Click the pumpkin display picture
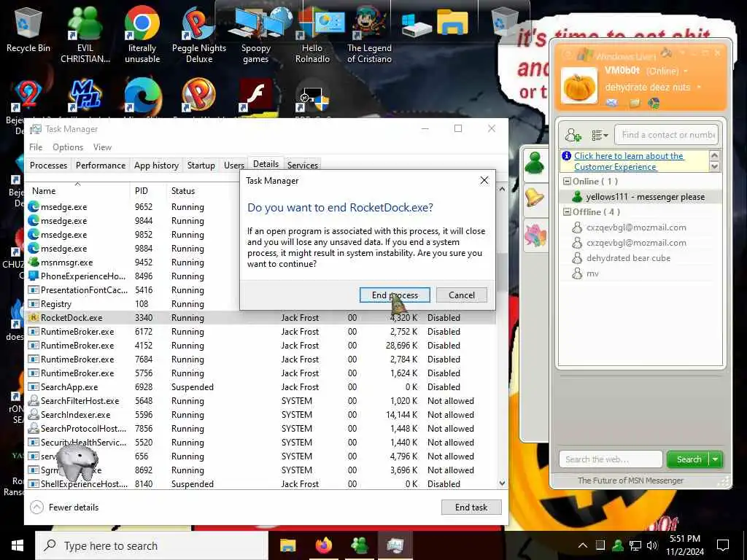The width and height of the screenshot is (747, 560). point(578,86)
